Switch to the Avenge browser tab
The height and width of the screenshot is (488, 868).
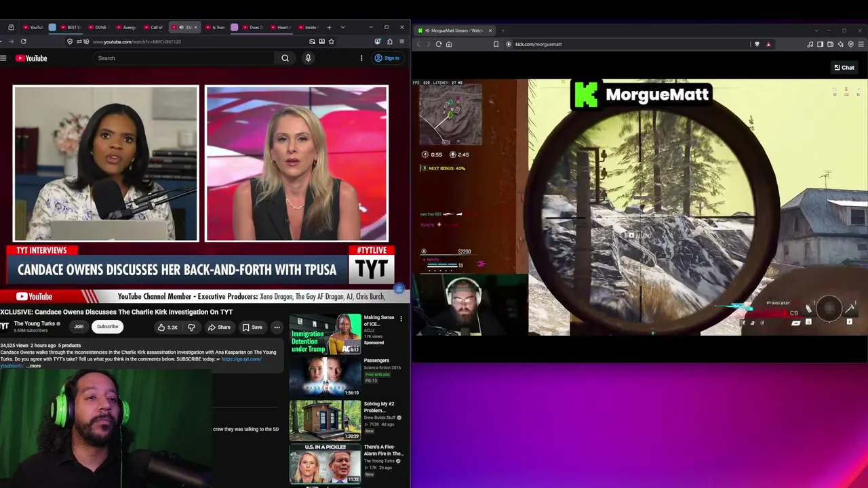[x=125, y=28]
